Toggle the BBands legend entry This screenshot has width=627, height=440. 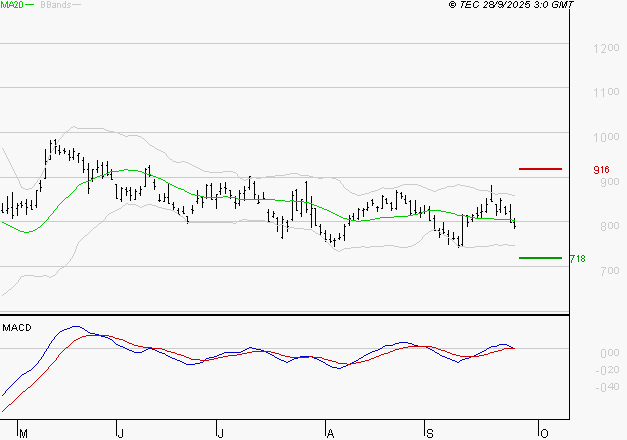click(54, 5)
